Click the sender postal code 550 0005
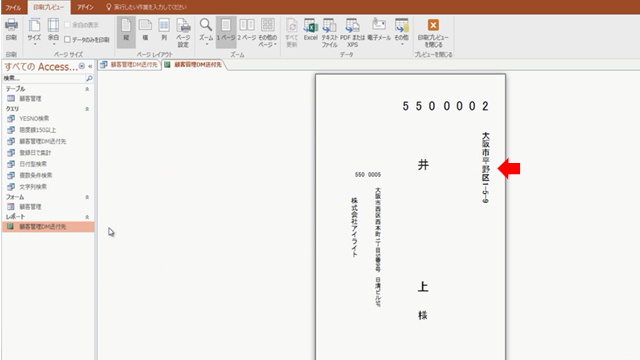Viewport: 640px width, 360px height. pyautogui.click(x=368, y=174)
